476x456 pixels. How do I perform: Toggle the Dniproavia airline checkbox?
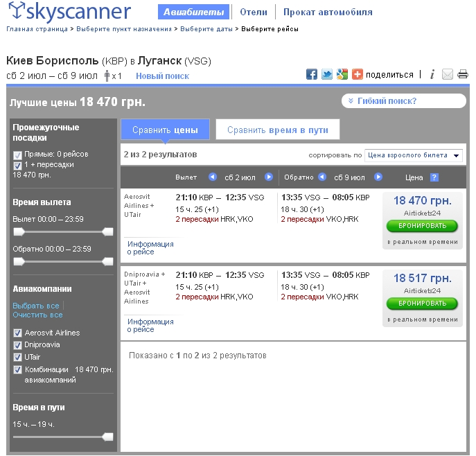tap(17, 345)
